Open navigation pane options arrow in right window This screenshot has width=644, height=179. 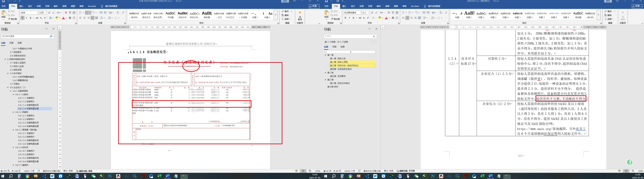pos(369,29)
